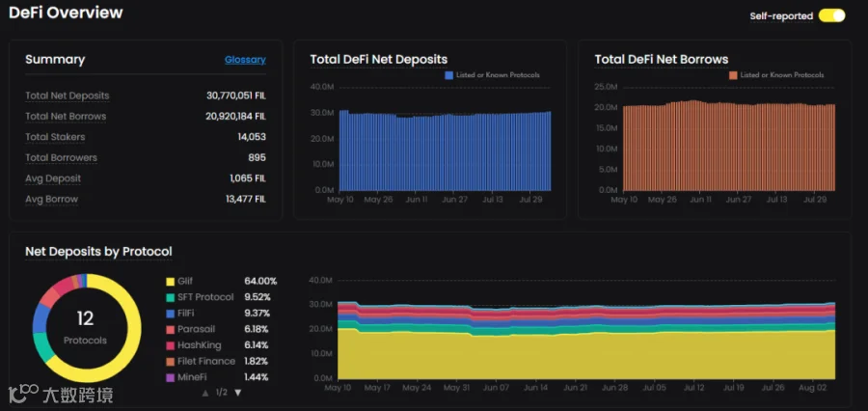868x411 pixels.
Task: Click the 64.00% Glif share value
Action: click(260, 282)
